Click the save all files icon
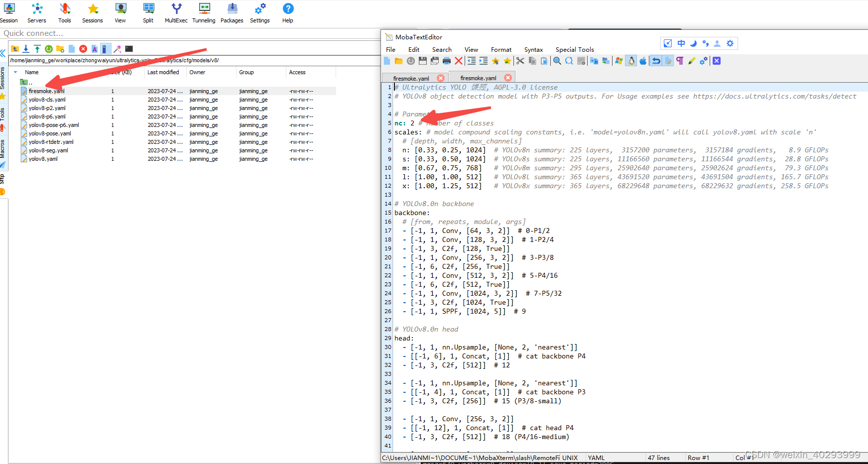Screen dimensions: 868x464 435,61
